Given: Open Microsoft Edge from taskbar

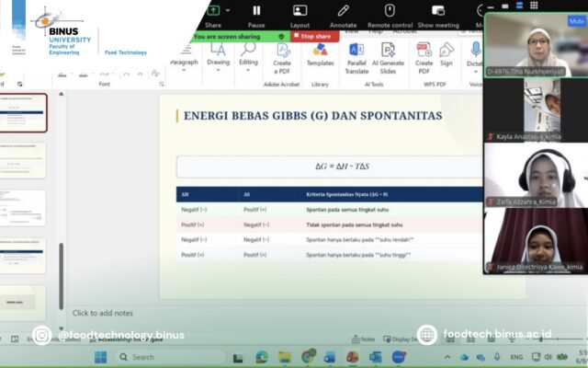Looking at the screenshot, I should coord(262,357).
